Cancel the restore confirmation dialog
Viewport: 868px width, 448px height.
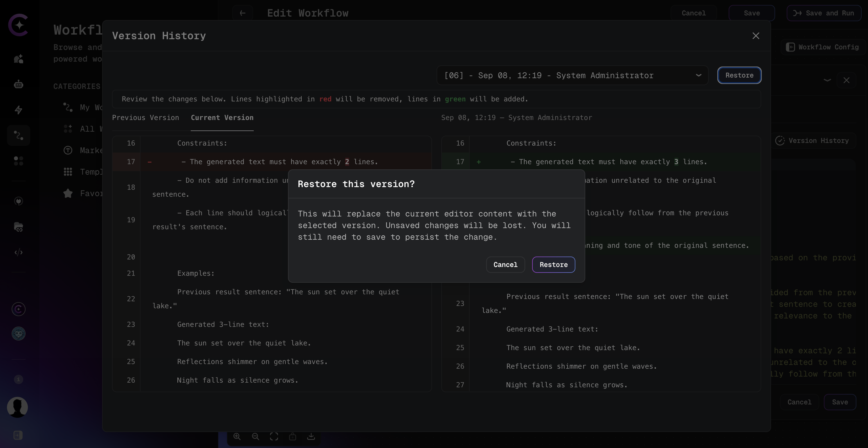[505, 264]
